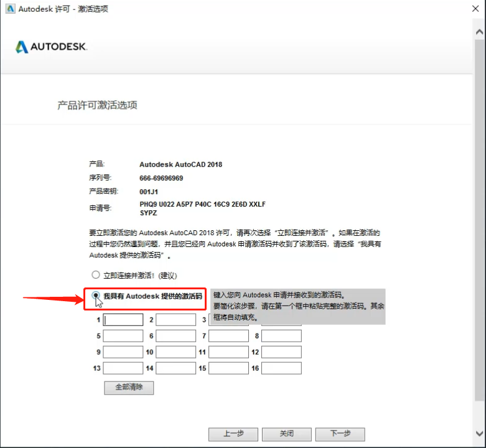Click the 产品许可激活选项 heading
The width and height of the screenshot is (486, 448).
point(97,105)
